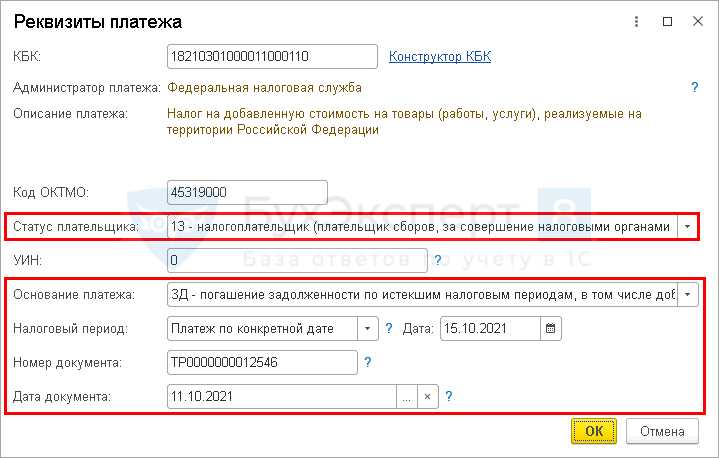Open help question mark next to УИН
This screenshot has width=719, height=458.
[x=438, y=260]
